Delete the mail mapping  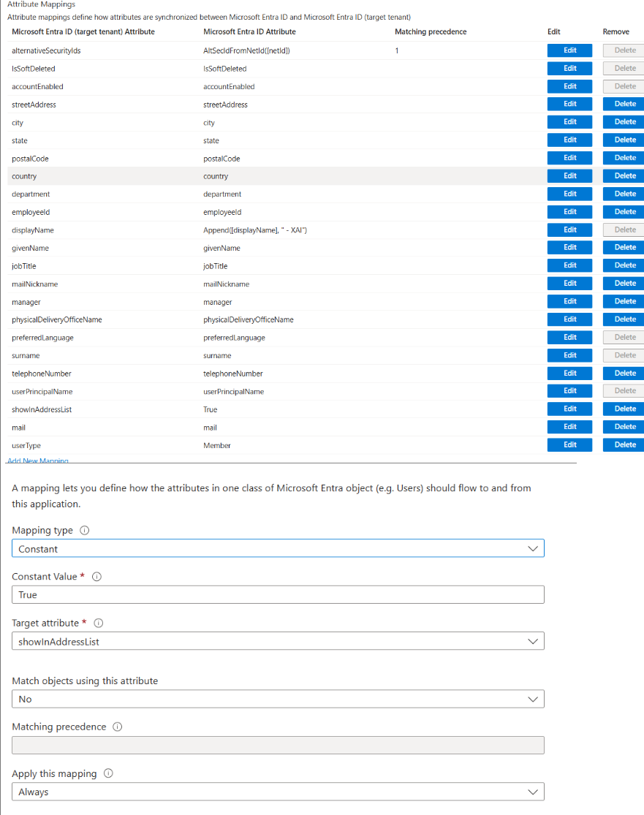tap(625, 427)
